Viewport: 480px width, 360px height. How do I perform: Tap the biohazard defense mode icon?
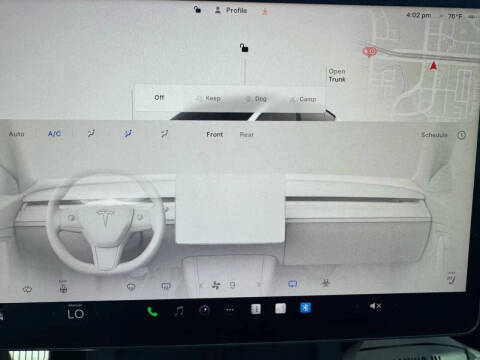[x=326, y=283]
